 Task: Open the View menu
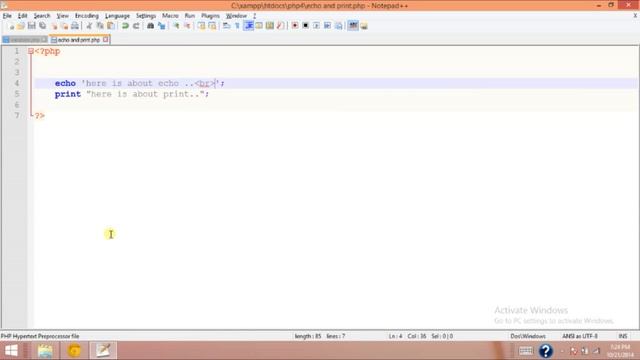pyautogui.click(x=62, y=16)
